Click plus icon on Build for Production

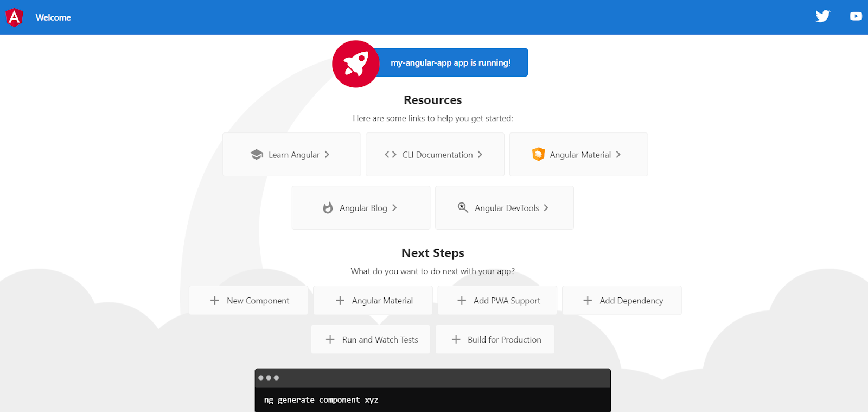click(x=456, y=339)
